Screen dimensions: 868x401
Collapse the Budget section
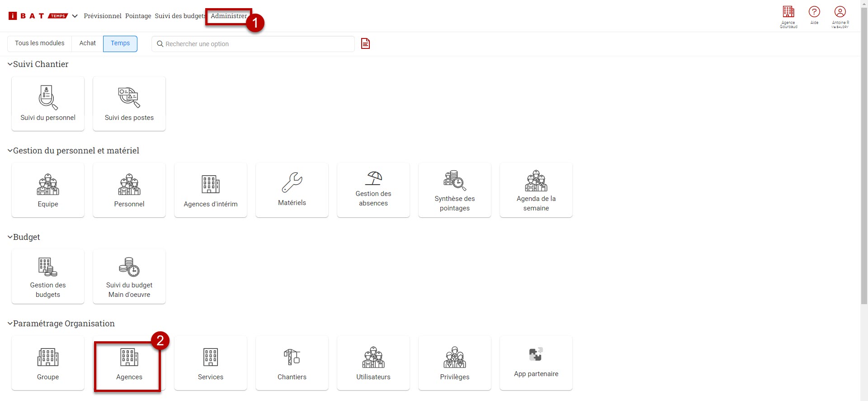[x=10, y=237]
